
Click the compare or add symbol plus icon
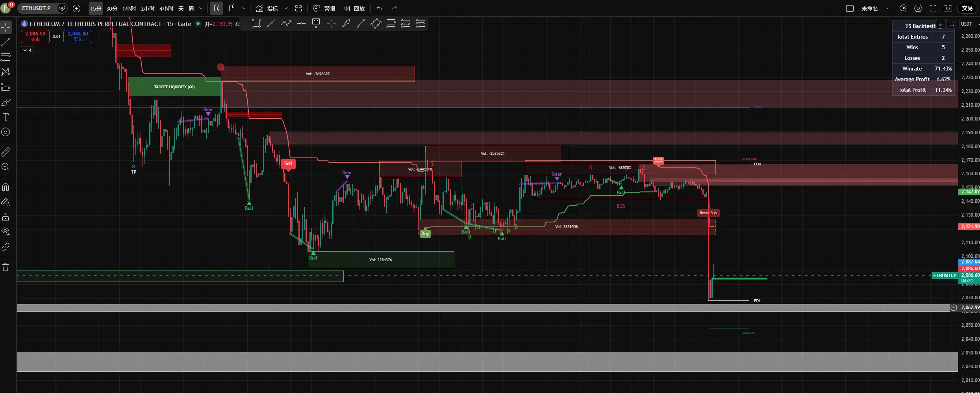(77, 8)
